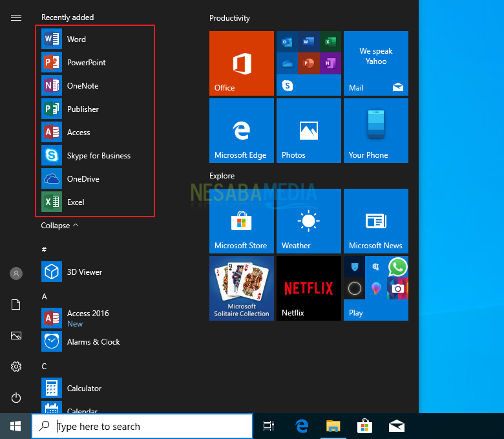This screenshot has height=439, width=504.
Task: Launch the Calculator app
Action: [95, 388]
